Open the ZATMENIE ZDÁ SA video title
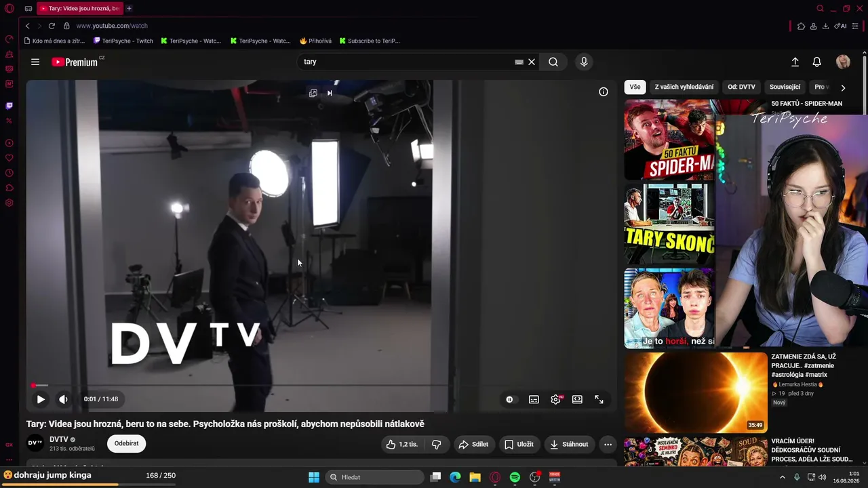Screen dimensions: 868x488 point(804,366)
